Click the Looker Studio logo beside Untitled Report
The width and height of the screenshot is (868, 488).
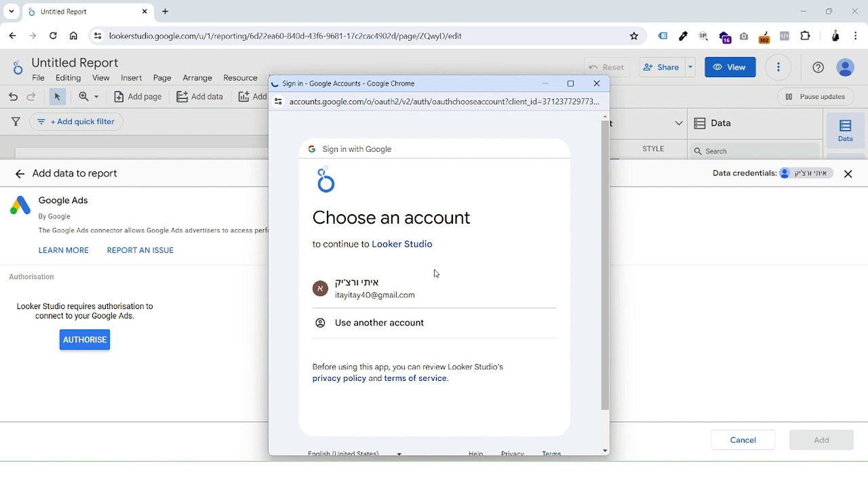(x=18, y=67)
